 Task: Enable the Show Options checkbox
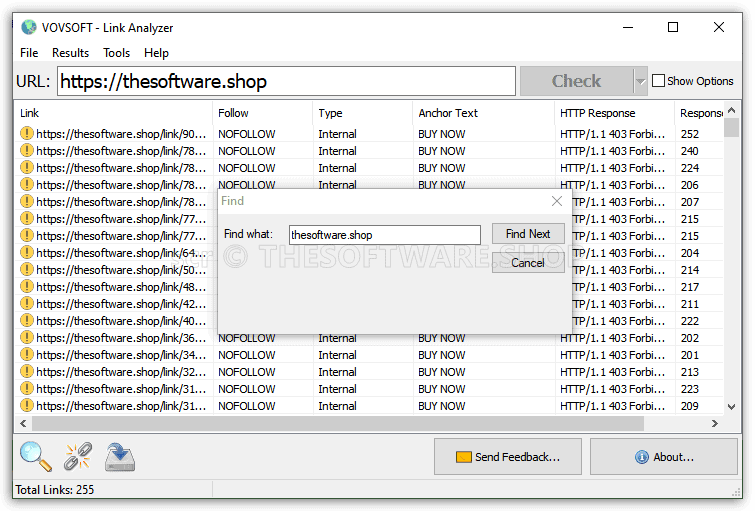click(x=658, y=80)
